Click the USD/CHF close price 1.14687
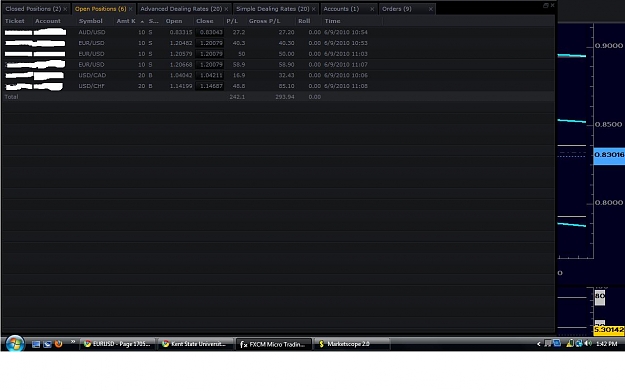Screen dimensions: 625x391 click(x=210, y=86)
